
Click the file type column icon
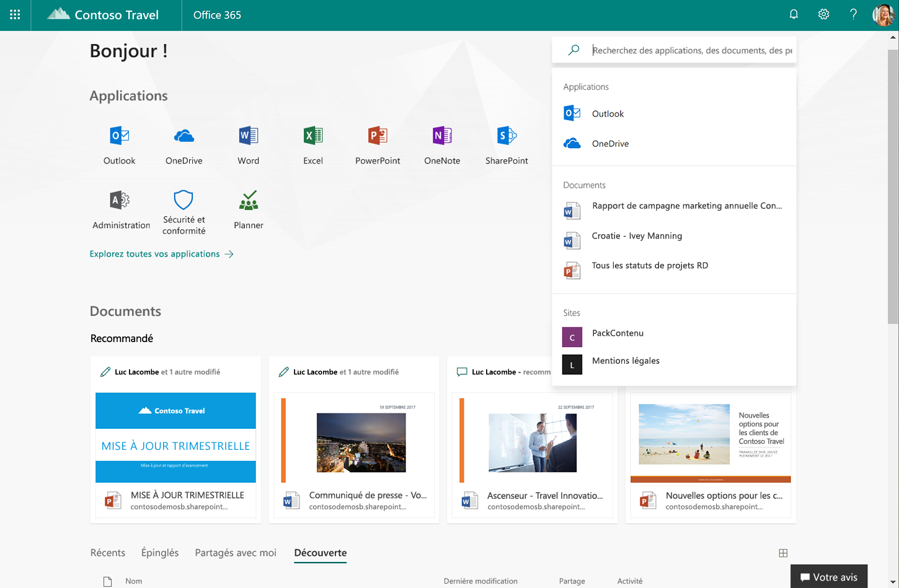tap(107, 581)
